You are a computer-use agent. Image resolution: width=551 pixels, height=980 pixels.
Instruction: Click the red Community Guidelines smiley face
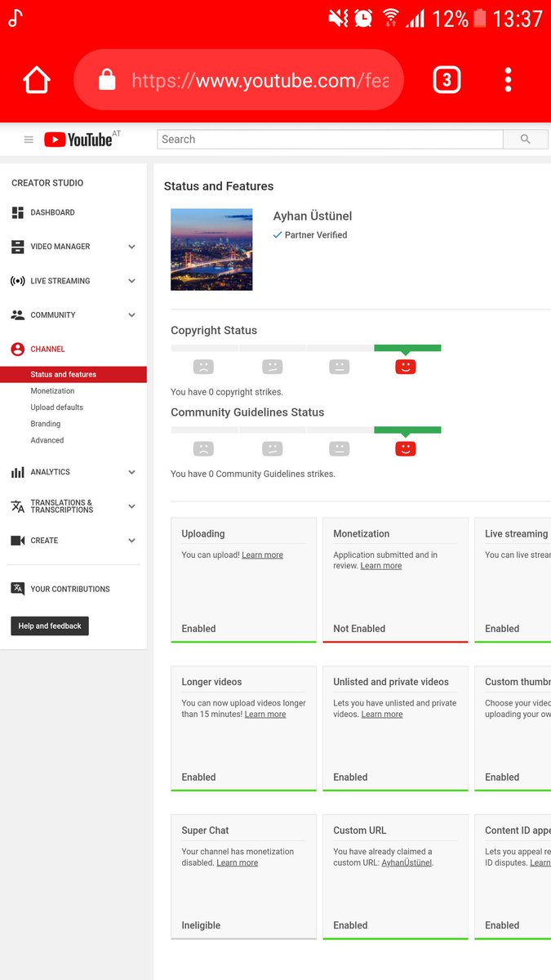click(406, 448)
